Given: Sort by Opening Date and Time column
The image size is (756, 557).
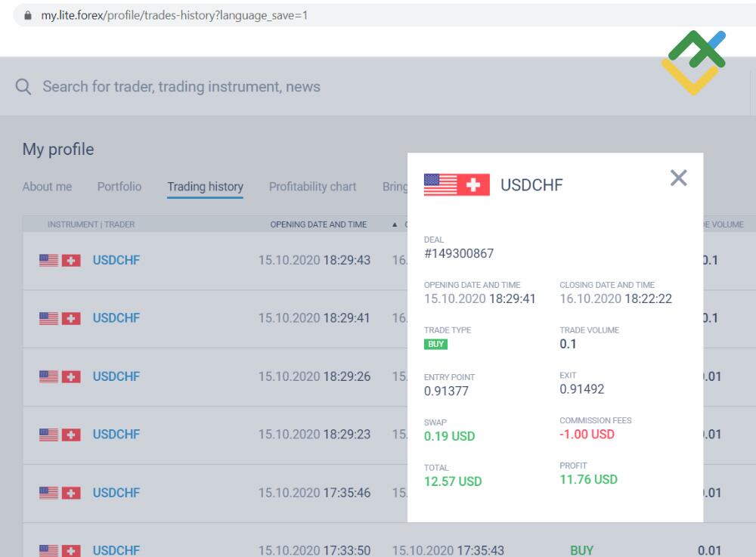Looking at the screenshot, I should pyautogui.click(x=318, y=224).
